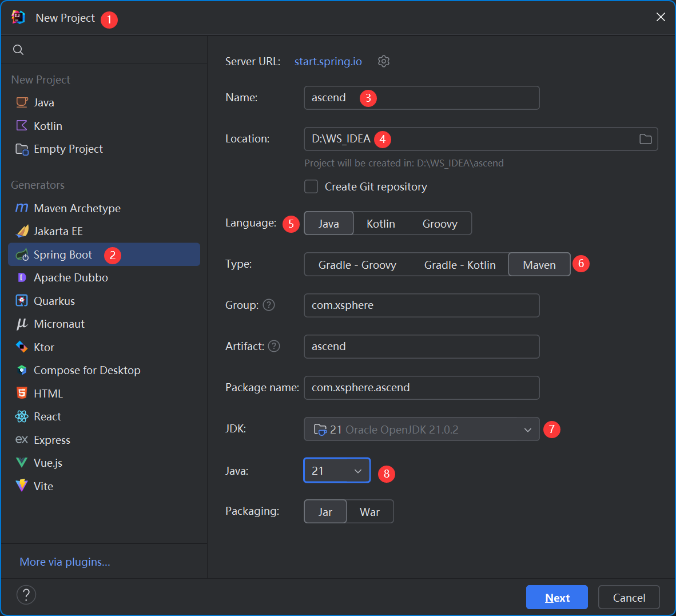The image size is (676, 616).
Task: Click the search magnifier icon
Action: click(x=18, y=50)
